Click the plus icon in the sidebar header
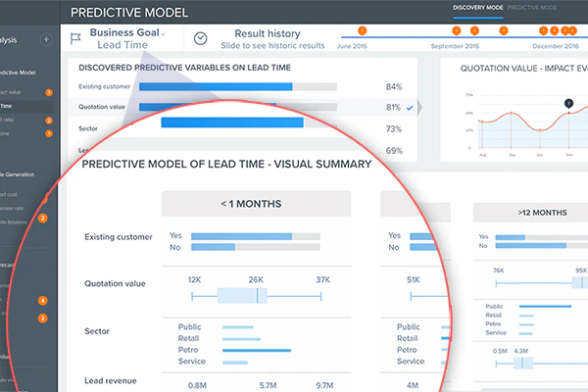The width and height of the screenshot is (588, 392). tap(46, 39)
